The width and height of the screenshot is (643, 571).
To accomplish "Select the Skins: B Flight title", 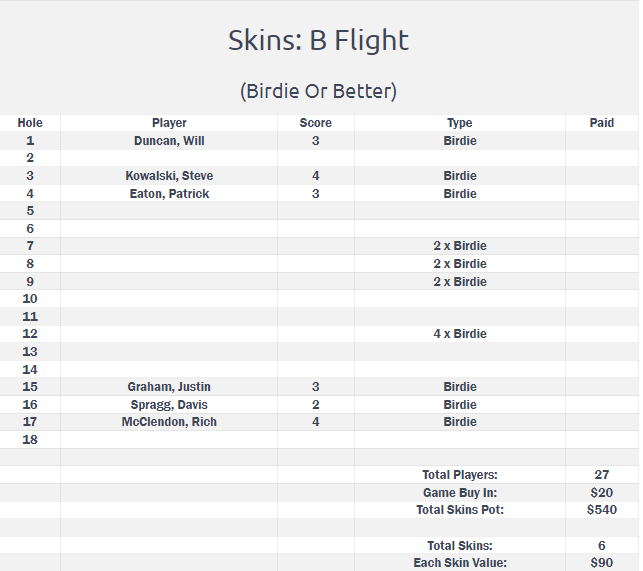I will [318, 40].
